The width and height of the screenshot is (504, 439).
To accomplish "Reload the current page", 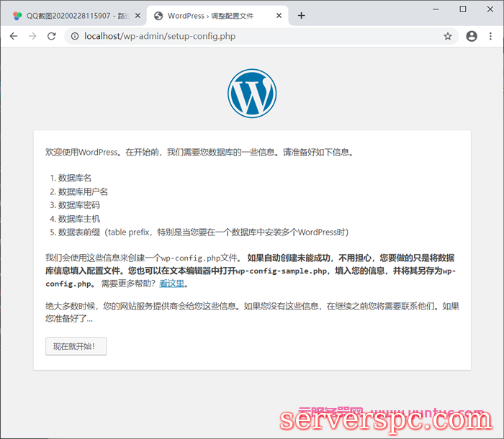I will click(51, 36).
